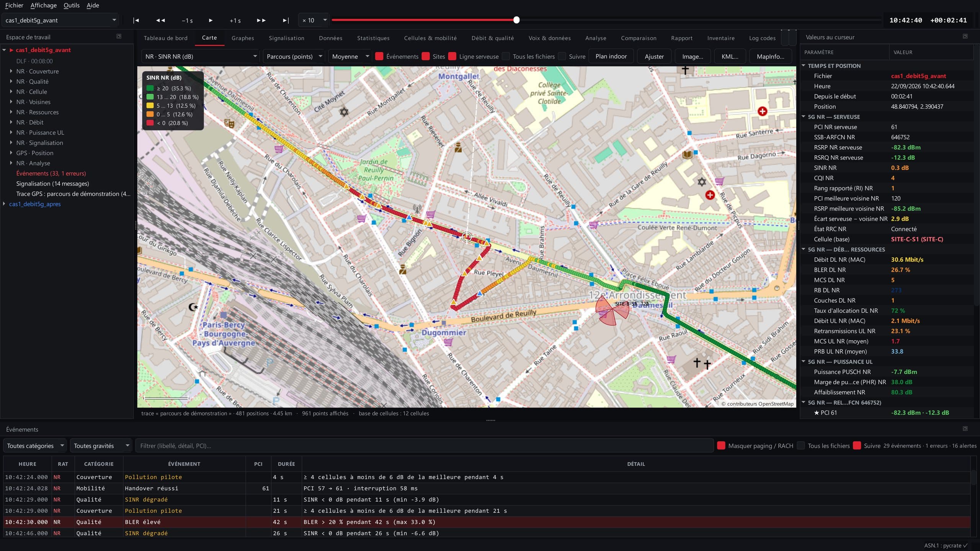The width and height of the screenshot is (980, 551).
Task: Undock the Valeurs au curseur panel
Action: point(965,36)
